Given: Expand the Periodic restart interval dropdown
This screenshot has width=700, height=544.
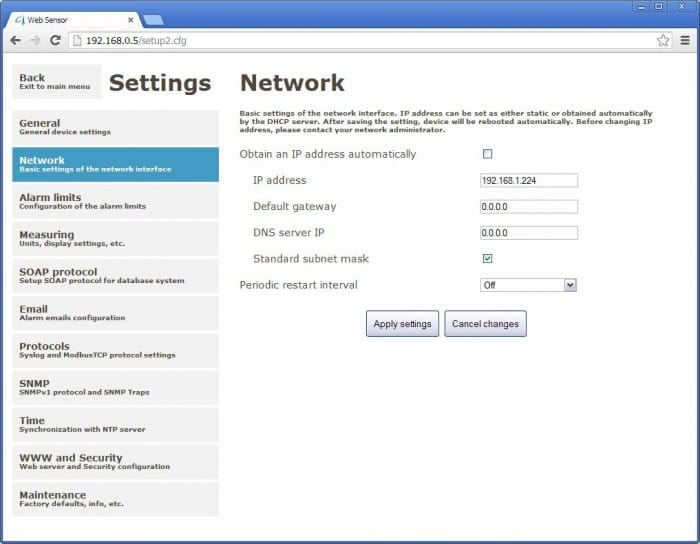Looking at the screenshot, I should click(x=528, y=285).
